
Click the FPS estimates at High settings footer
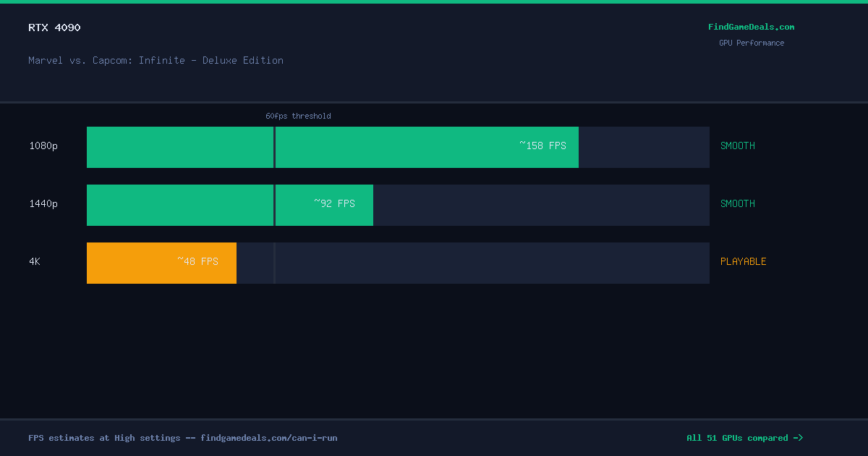point(182,438)
